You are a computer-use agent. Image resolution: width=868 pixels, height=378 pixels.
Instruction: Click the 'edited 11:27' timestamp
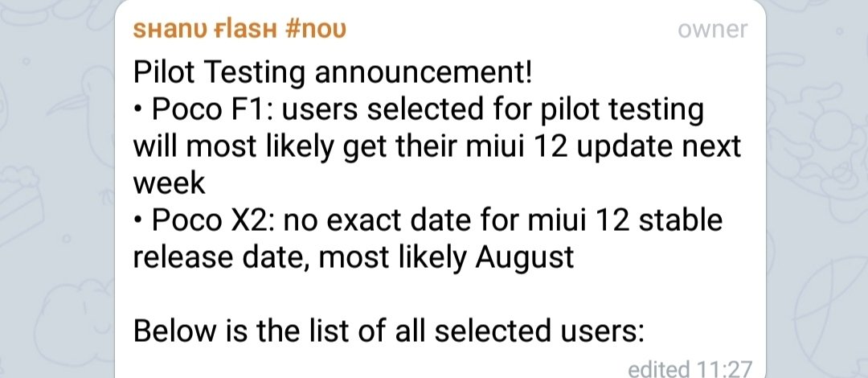(689, 370)
